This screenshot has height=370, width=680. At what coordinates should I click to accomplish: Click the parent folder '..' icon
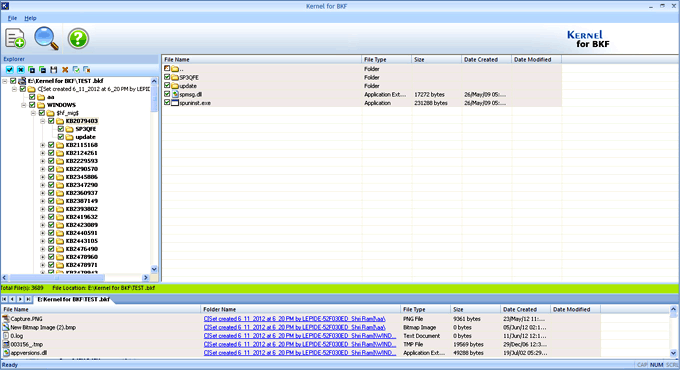pos(175,69)
